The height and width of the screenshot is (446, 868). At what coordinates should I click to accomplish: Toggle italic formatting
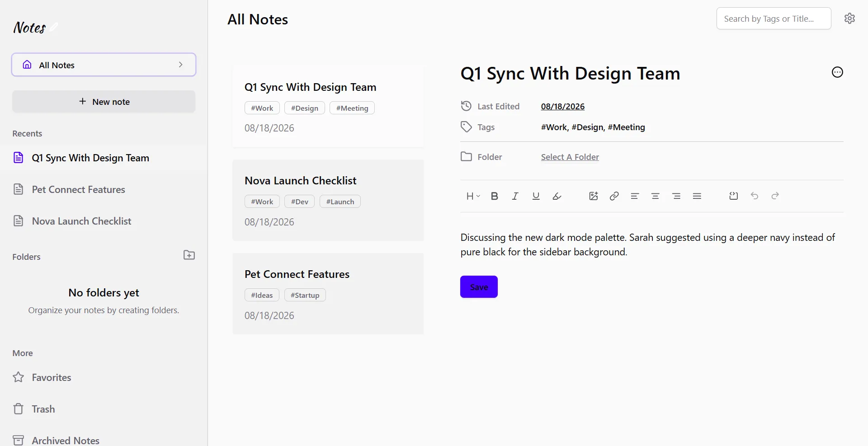point(515,196)
